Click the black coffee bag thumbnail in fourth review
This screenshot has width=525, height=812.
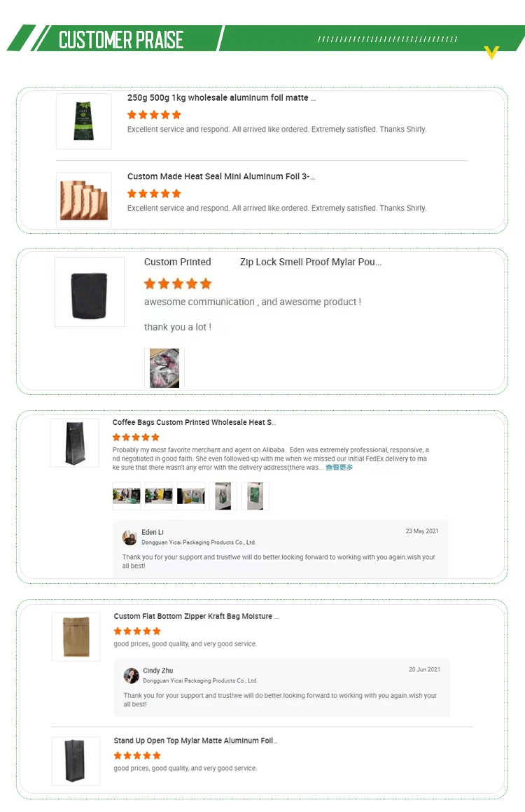tap(75, 443)
